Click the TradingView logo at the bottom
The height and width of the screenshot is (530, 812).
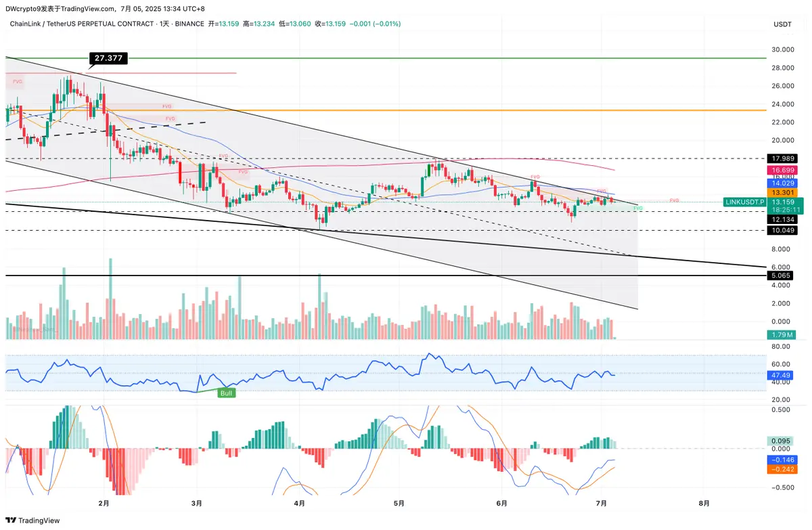[32, 521]
